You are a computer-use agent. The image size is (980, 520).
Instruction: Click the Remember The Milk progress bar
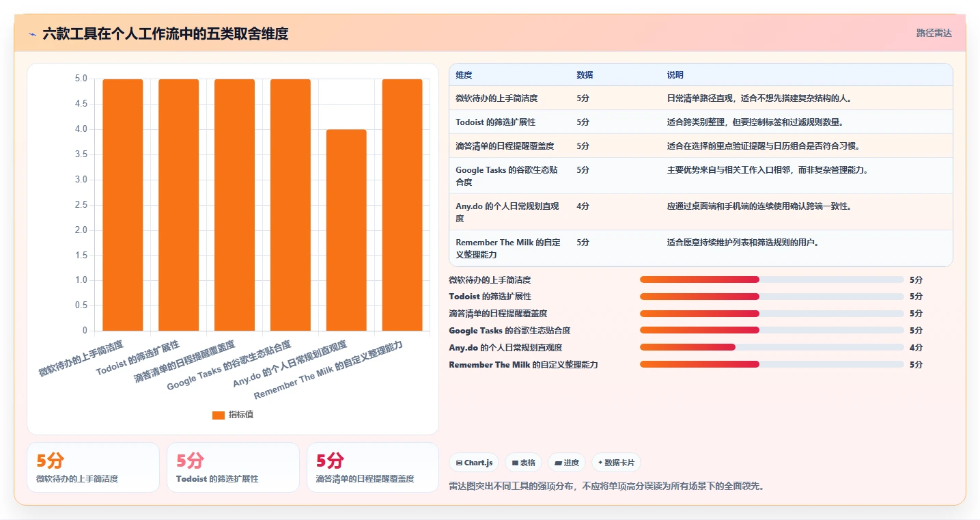(772, 365)
